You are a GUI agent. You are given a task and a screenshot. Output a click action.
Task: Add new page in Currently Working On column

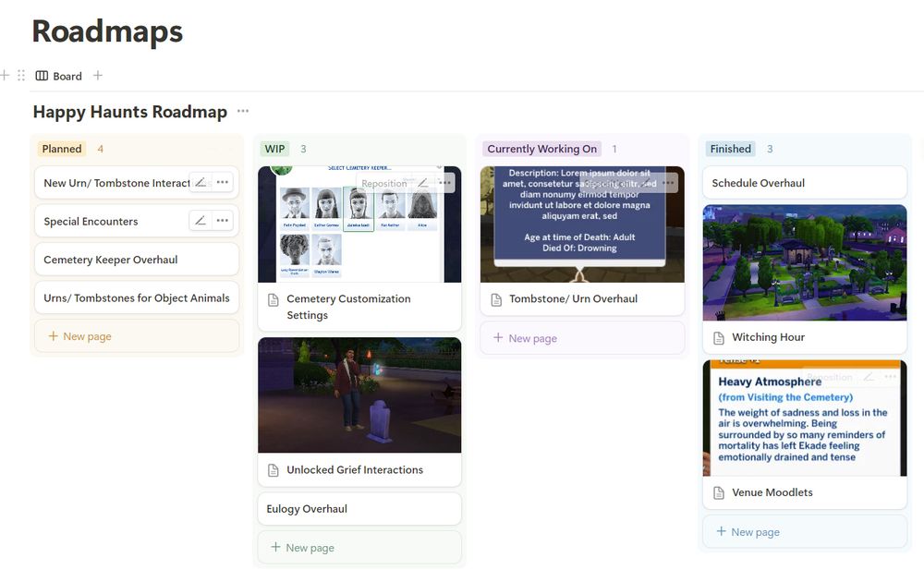coord(582,338)
